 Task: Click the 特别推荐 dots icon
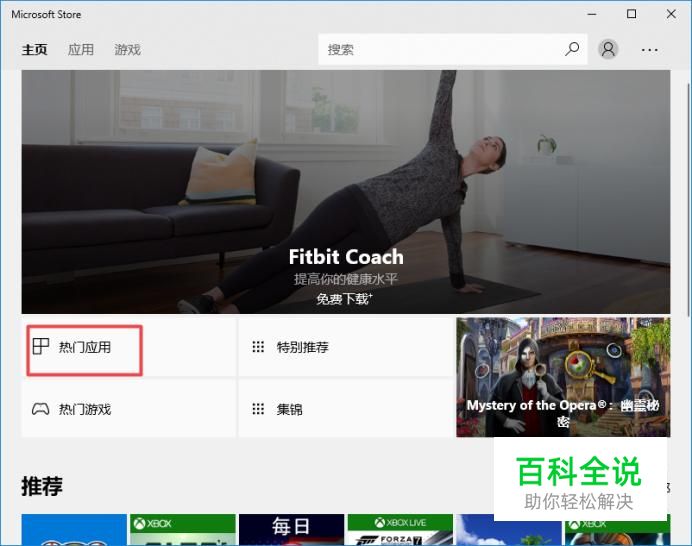[258, 347]
